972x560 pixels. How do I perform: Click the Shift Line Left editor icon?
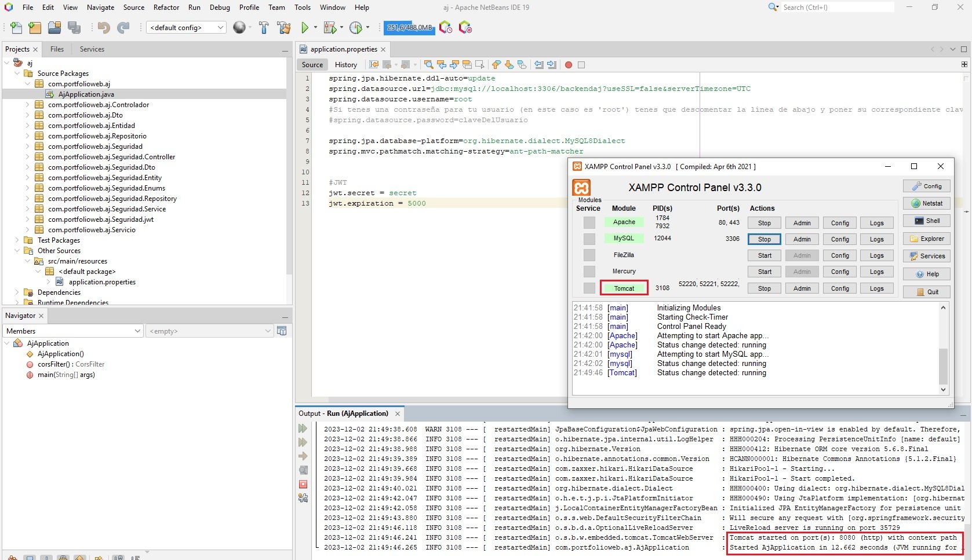(539, 64)
